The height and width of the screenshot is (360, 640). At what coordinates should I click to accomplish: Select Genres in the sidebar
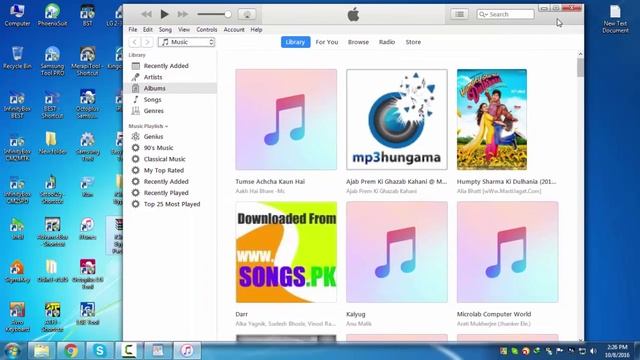170,111
